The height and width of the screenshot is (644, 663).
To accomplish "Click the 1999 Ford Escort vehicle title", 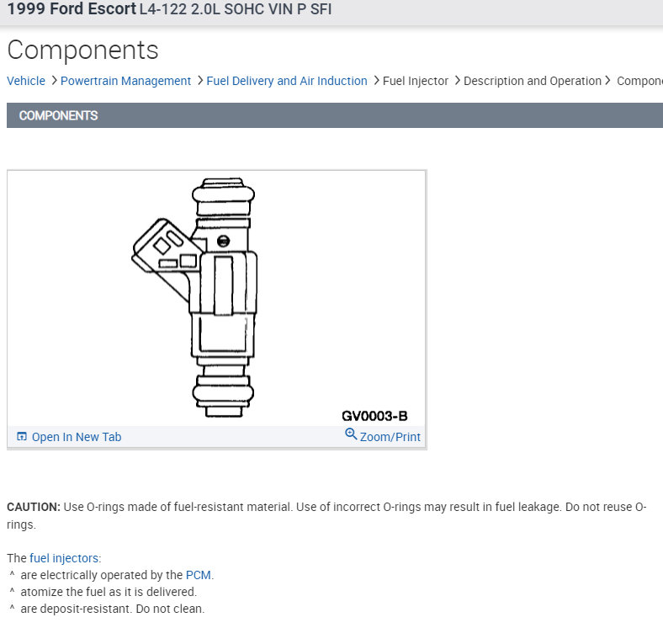I will tap(169, 9).
